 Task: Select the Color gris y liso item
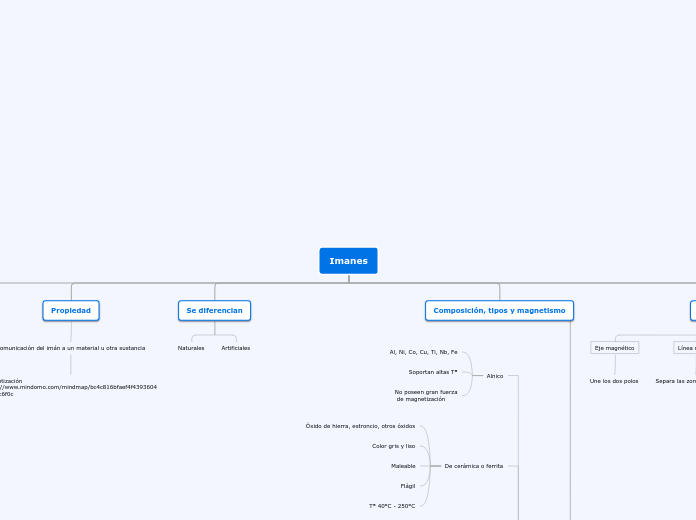(393, 446)
